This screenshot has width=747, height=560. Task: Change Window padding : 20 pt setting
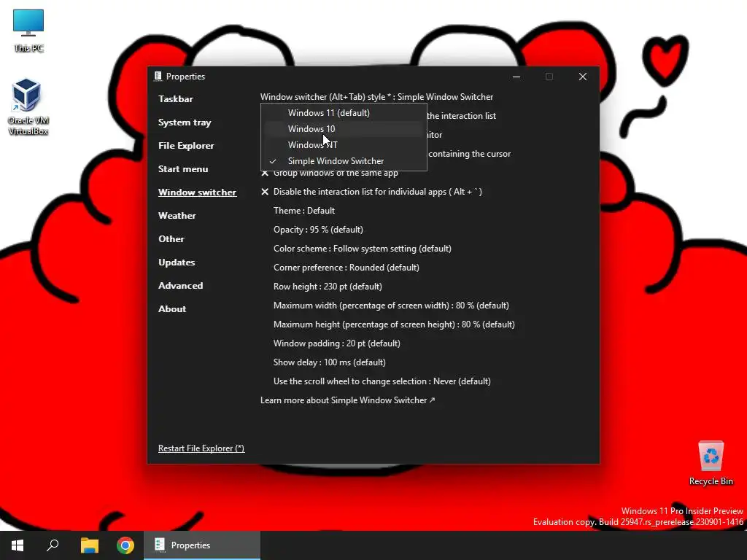click(x=337, y=343)
